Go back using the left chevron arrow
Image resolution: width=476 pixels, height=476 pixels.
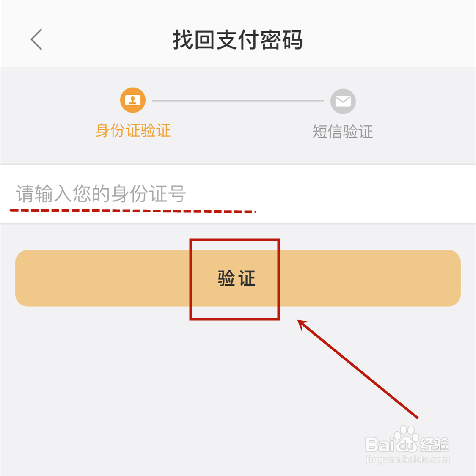tap(36, 39)
